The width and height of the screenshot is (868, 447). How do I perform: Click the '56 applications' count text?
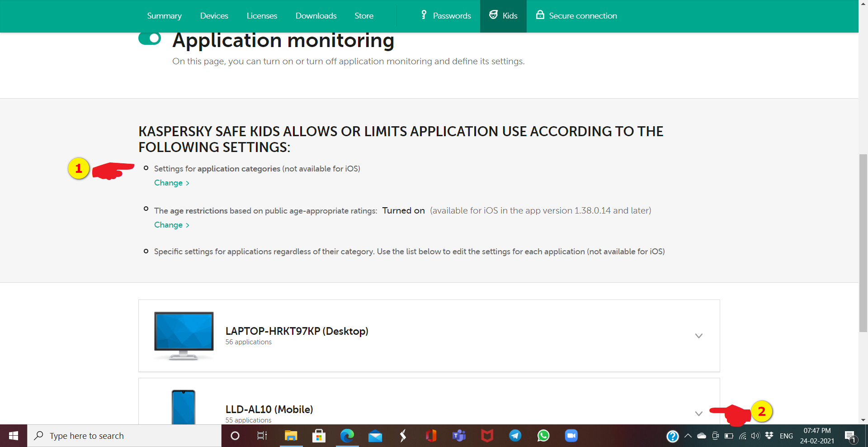click(249, 342)
